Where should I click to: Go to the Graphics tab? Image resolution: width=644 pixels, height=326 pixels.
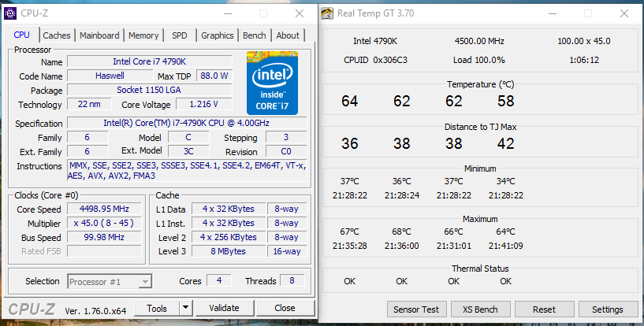218,35
